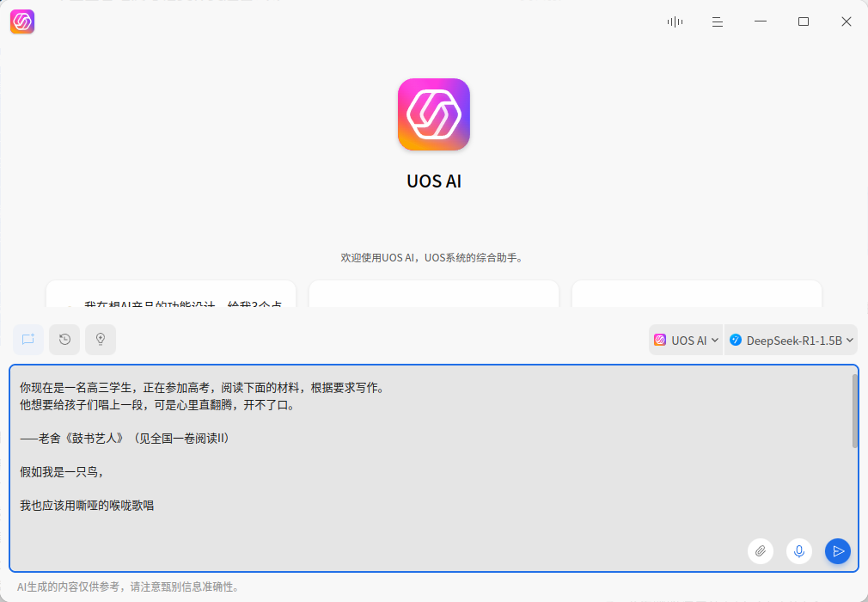The width and height of the screenshot is (868, 602).
Task: Open the chat history icon
Action: (64, 339)
